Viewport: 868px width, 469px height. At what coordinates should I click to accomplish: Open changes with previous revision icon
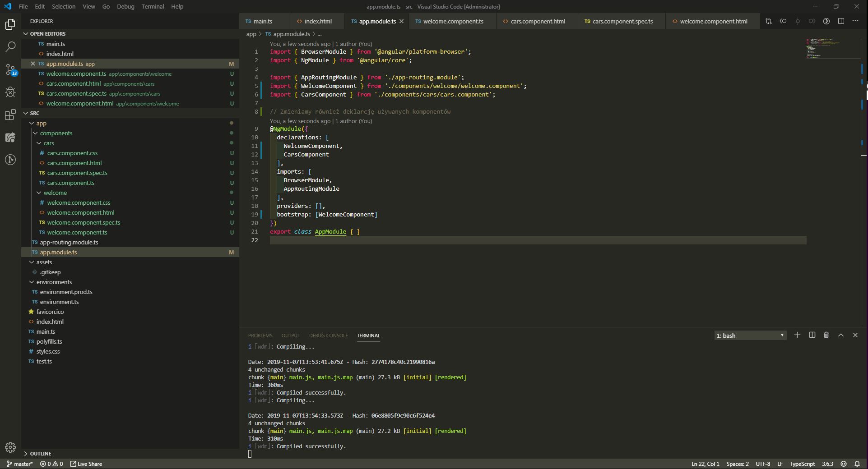tap(783, 21)
